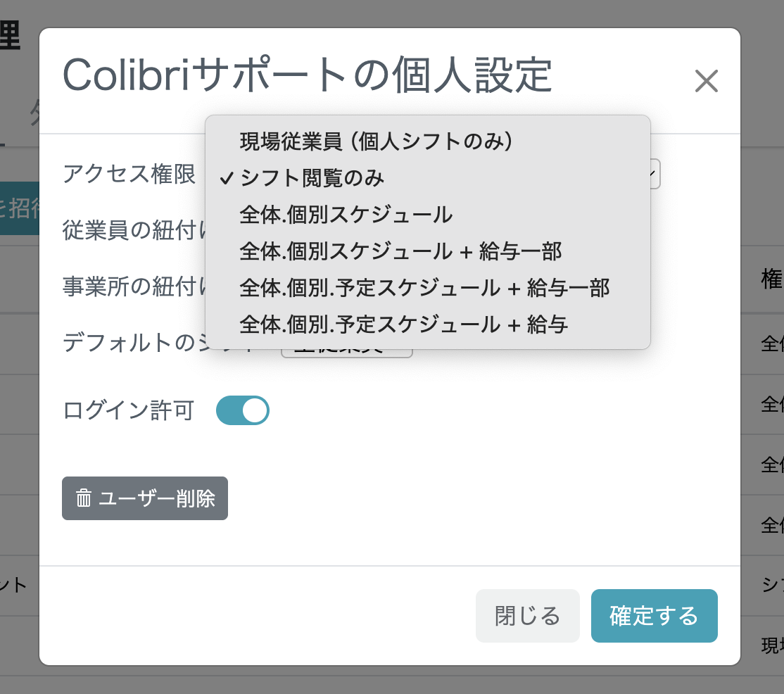This screenshot has height=694, width=784.
Task: Close the Colibriサポートの個人設定 dialog via X
Action: pyautogui.click(x=706, y=81)
